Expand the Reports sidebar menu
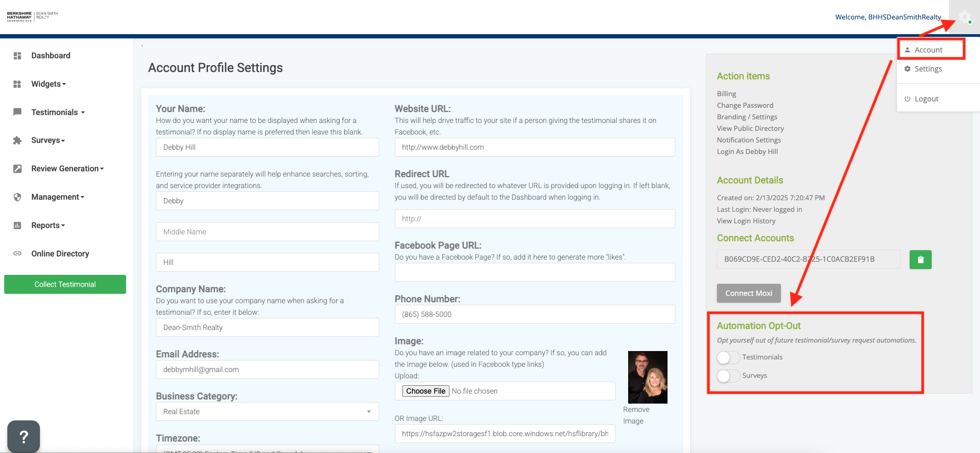The image size is (980, 453). [x=48, y=225]
